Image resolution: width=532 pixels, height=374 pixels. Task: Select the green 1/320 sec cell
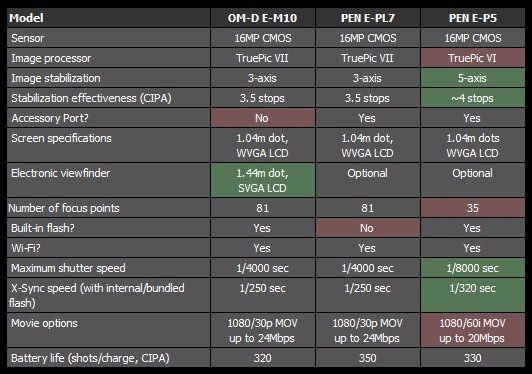coord(473,295)
